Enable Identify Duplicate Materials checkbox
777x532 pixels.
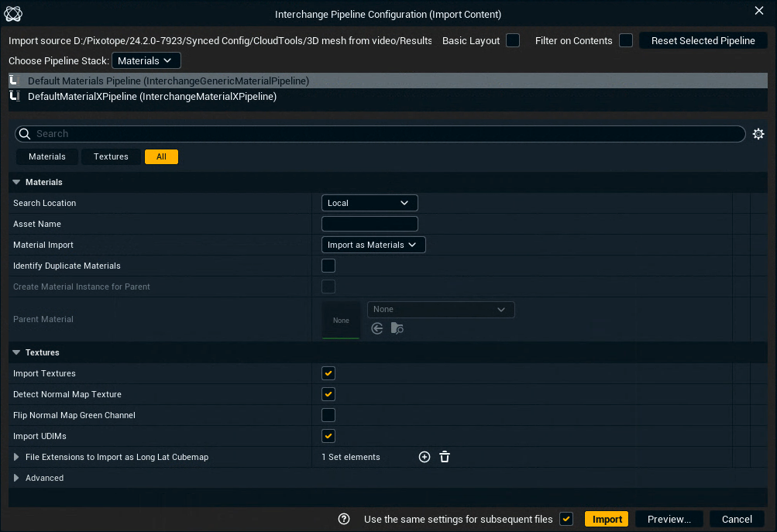(328, 266)
